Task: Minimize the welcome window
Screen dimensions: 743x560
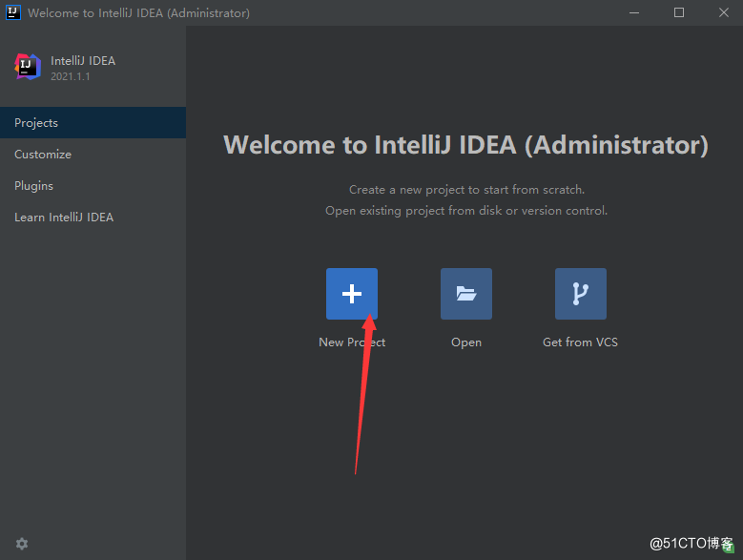Action: 634,12
